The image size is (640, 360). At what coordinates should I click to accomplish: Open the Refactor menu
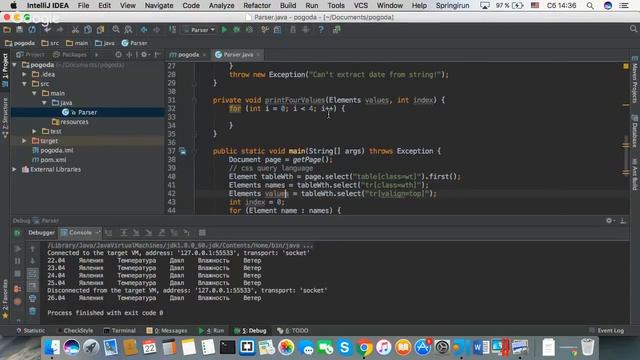point(257,5)
